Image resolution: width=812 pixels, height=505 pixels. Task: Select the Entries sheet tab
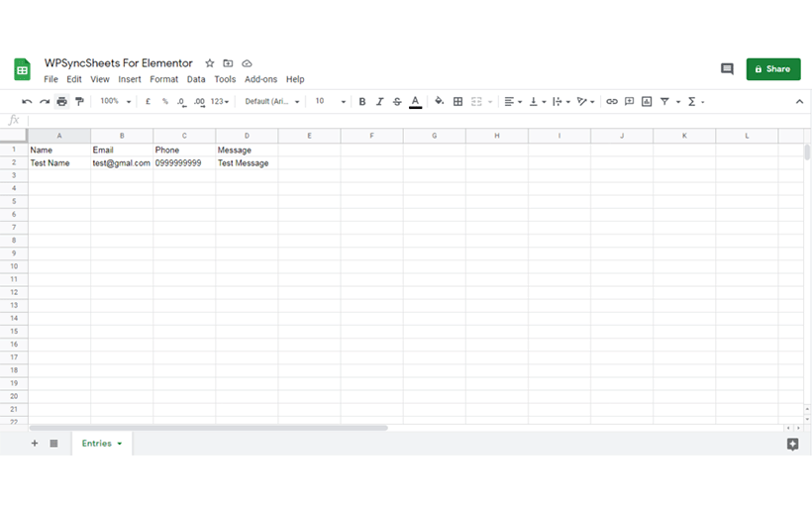click(x=97, y=444)
